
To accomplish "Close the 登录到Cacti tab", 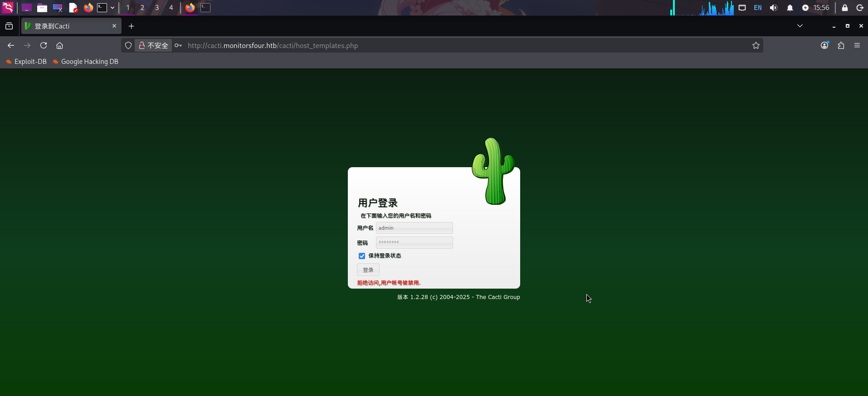I will [114, 26].
